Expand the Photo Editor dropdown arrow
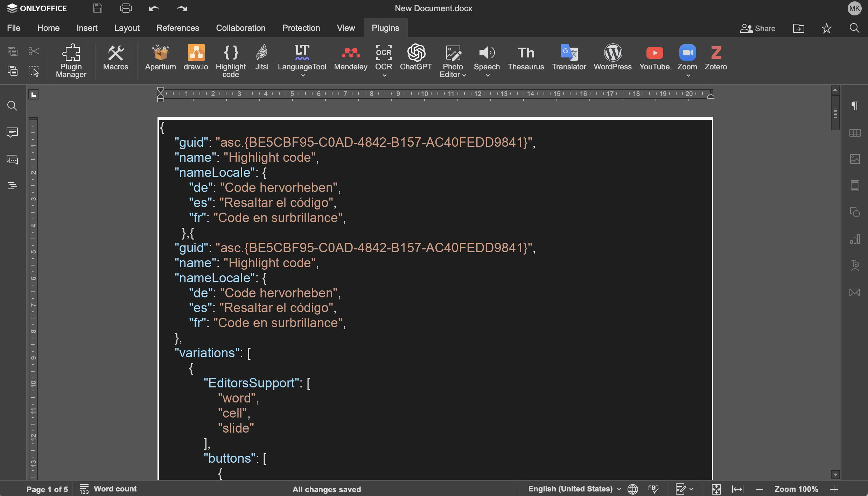Viewport: 868px width, 496px height. (x=464, y=75)
